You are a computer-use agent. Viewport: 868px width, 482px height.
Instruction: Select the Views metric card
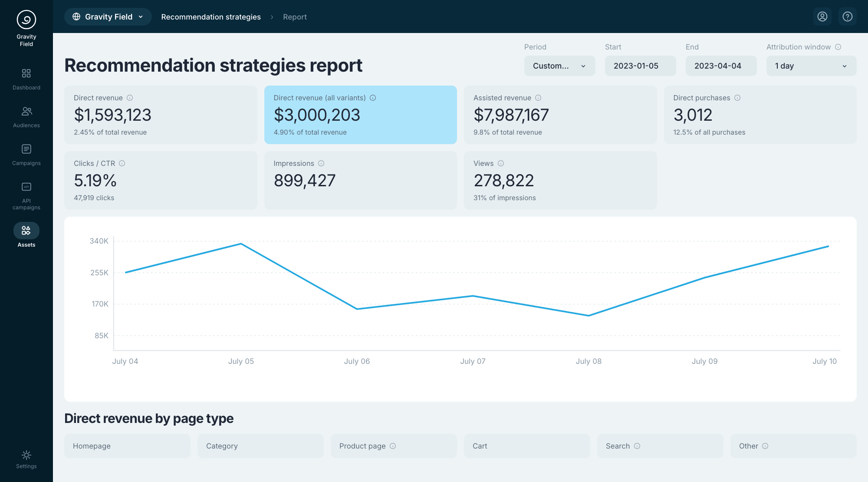(560, 180)
